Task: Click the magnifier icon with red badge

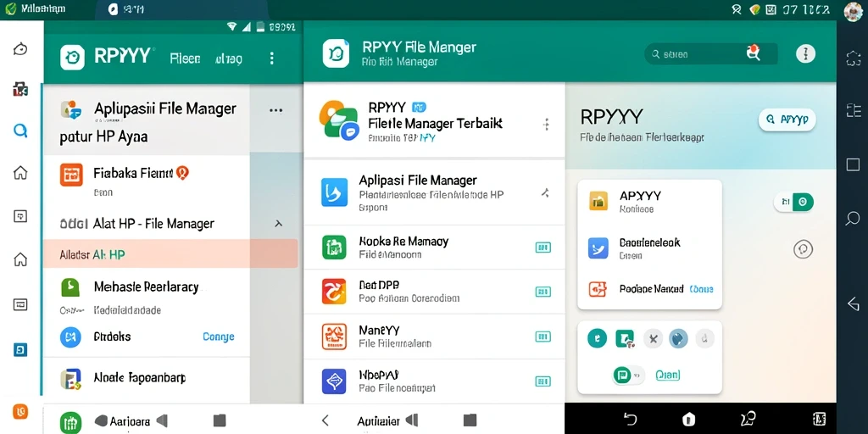Action: (x=753, y=53)
